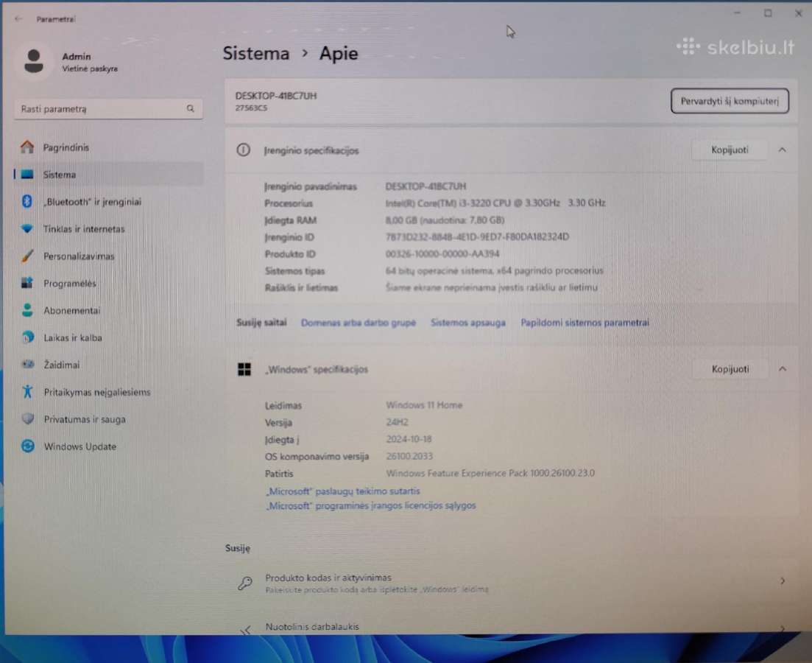Click the search magnifier icon
Screen dimensions: 812x663
click(191, 108)
